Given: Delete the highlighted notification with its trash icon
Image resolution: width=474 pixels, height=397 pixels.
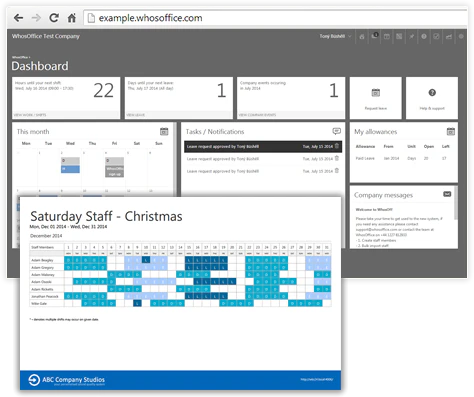Looking at the screenshot, I should (x=337, y=146).
